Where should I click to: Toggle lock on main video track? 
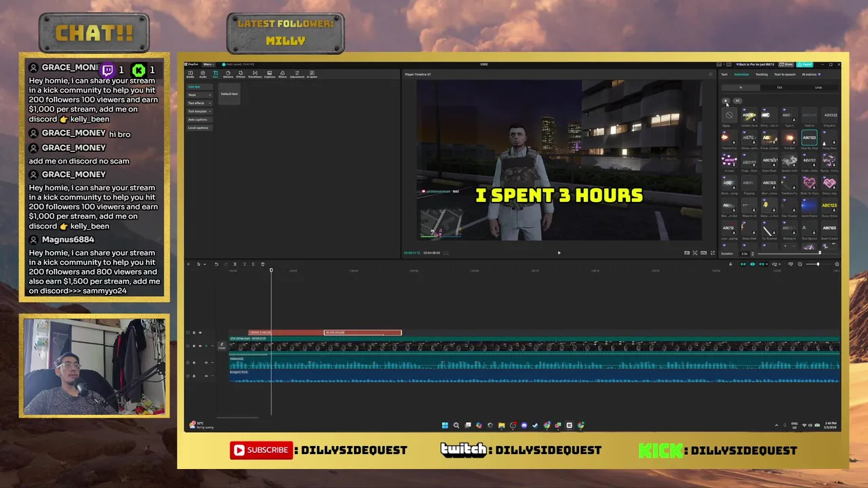[x=194, y=346]
